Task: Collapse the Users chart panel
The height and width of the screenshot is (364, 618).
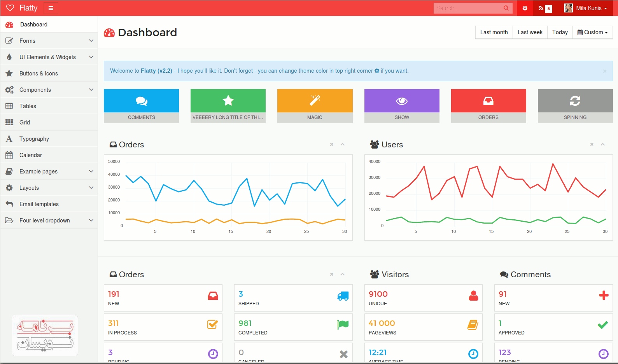Action: click(602, 144)
